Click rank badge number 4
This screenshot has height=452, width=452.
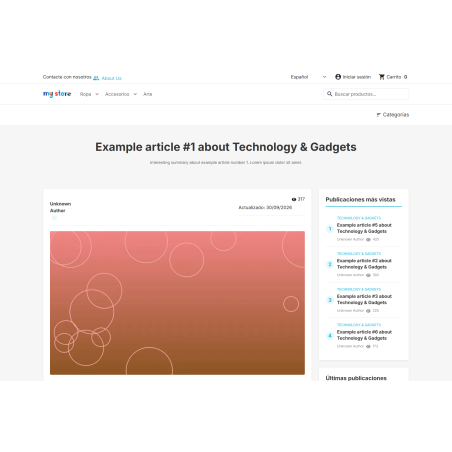coord(330,336)
